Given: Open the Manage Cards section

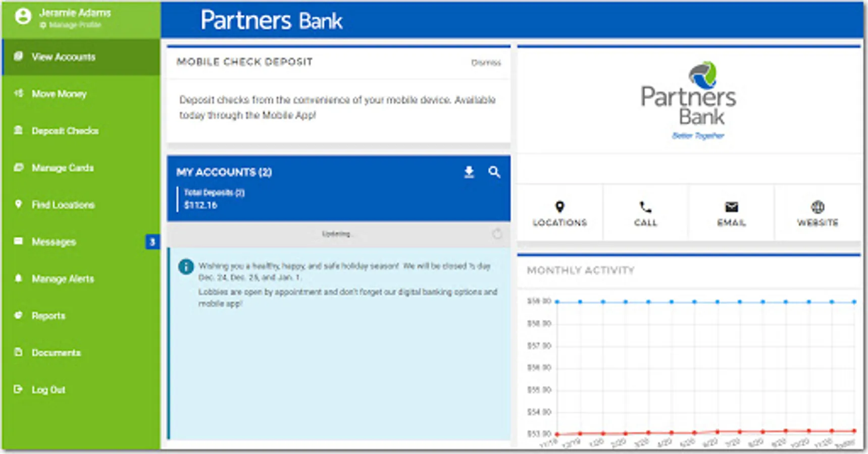Looking at the screenshot, I should tap(62, 167).
